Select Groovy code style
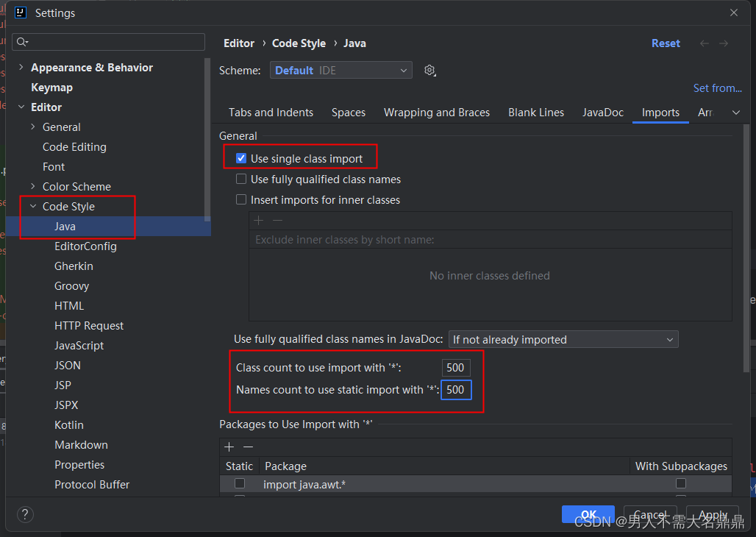This screenshot has width=756, height=537. (x=72, y=285)
